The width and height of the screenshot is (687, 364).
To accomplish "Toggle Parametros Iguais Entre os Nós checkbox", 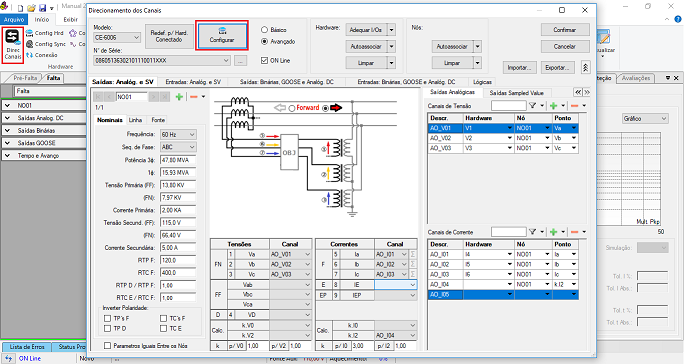I will [107, 346].
